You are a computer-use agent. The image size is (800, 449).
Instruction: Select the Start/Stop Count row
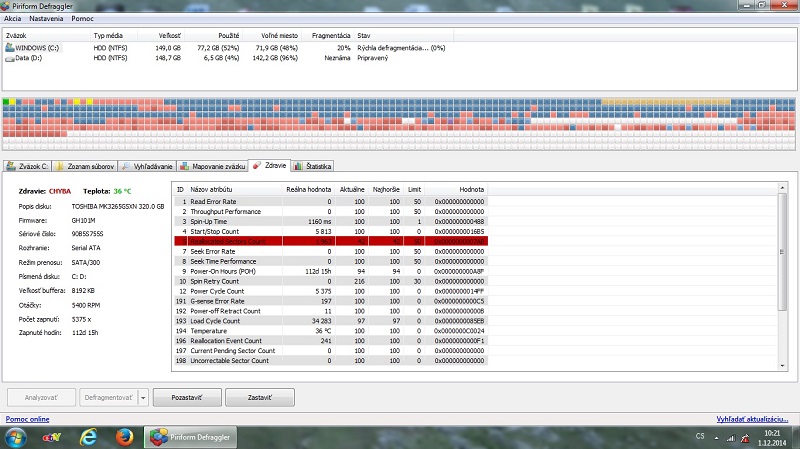point(331,231)
